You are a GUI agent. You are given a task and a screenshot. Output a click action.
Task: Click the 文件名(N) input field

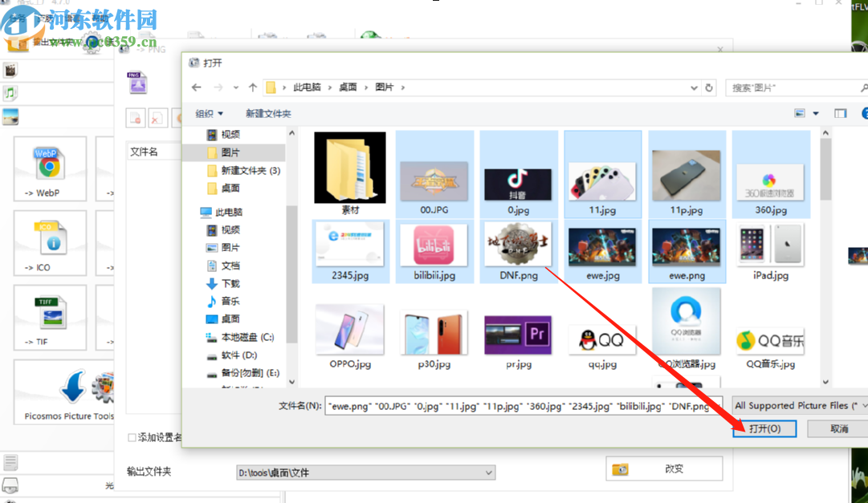tap(524, 406)
